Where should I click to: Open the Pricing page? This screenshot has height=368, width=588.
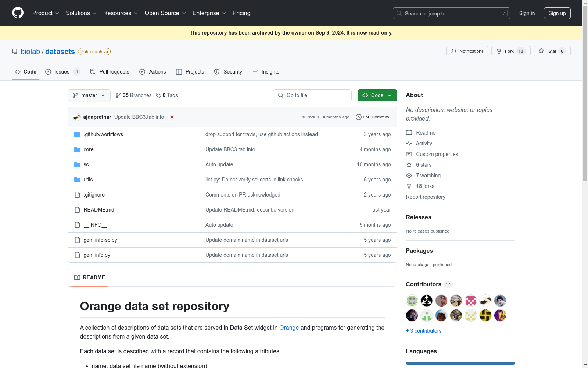click(x=241, y=13)
